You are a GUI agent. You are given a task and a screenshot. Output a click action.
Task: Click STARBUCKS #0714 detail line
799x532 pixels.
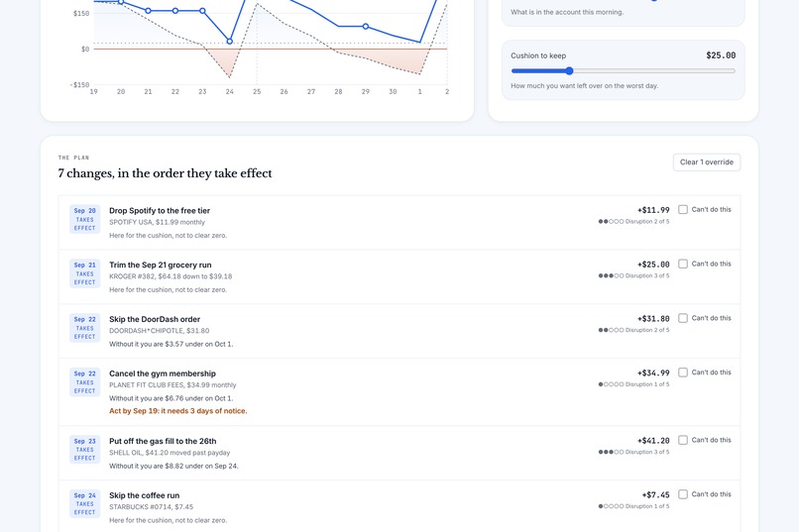tap(152, 507)
